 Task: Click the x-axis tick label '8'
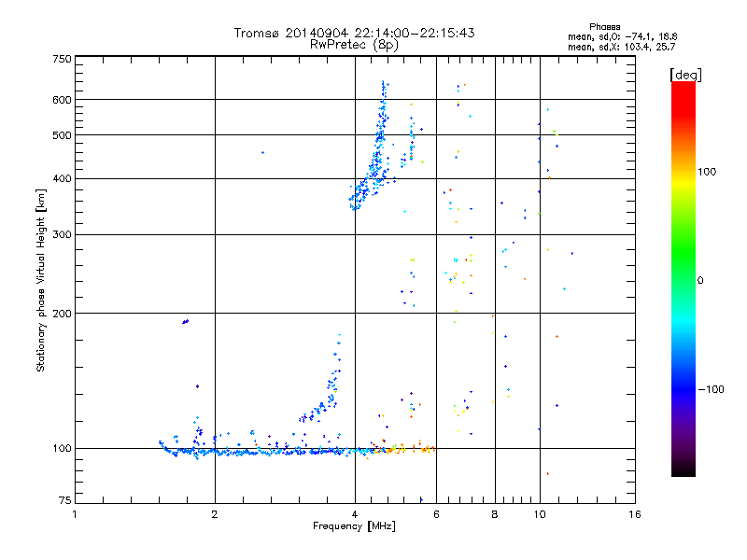pos(495,514)
